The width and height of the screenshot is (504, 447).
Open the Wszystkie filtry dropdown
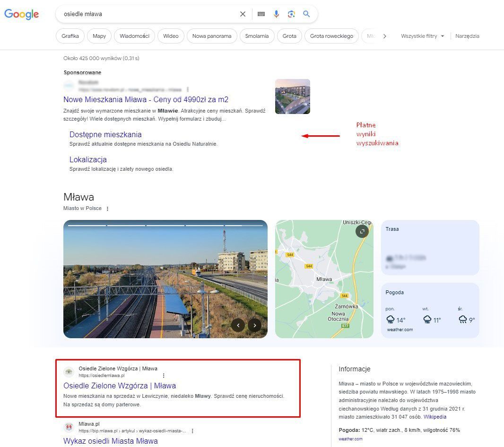(422, 36)
